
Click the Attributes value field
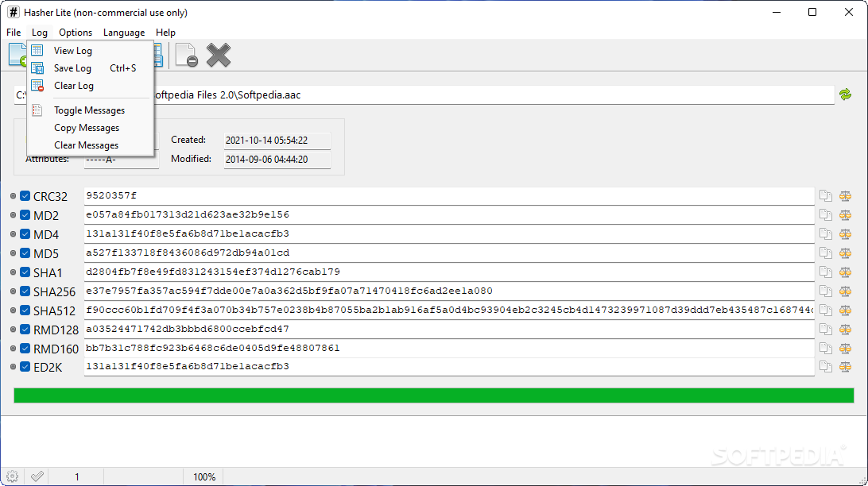(122, 160)
